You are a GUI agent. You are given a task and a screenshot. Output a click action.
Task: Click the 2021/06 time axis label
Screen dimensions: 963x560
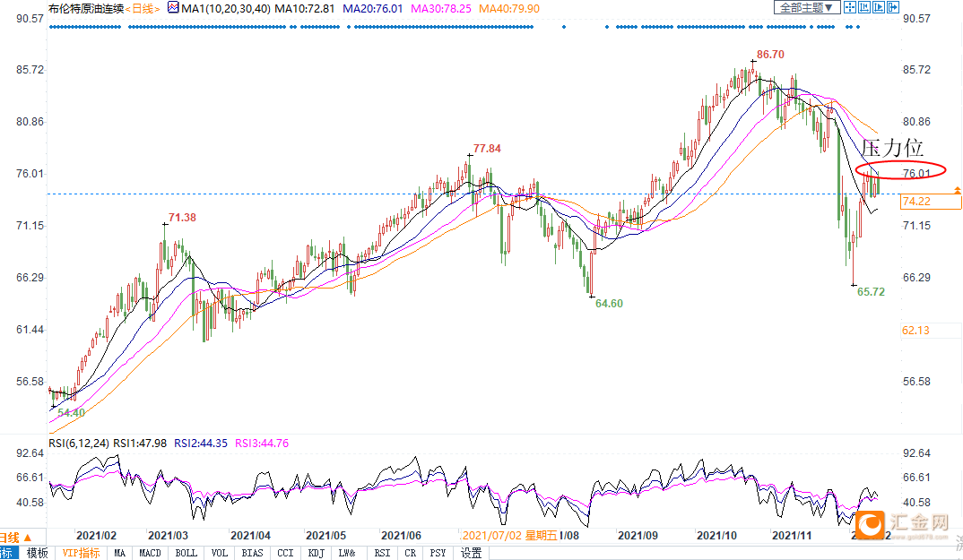click(401, 536)
